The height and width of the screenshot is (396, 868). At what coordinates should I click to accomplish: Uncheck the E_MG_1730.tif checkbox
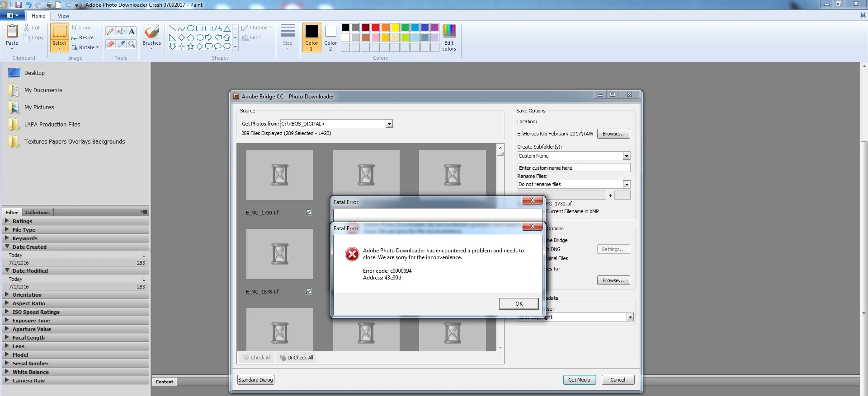[x=309, y=212]
